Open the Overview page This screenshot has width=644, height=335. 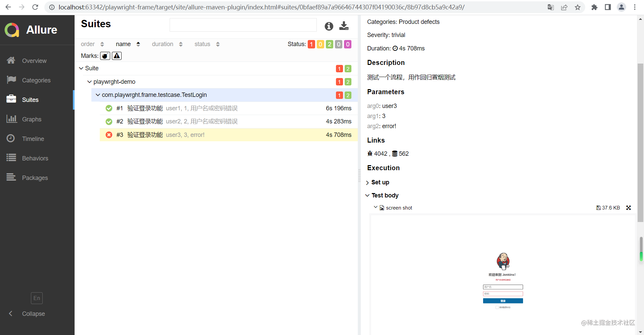point(37,61)
